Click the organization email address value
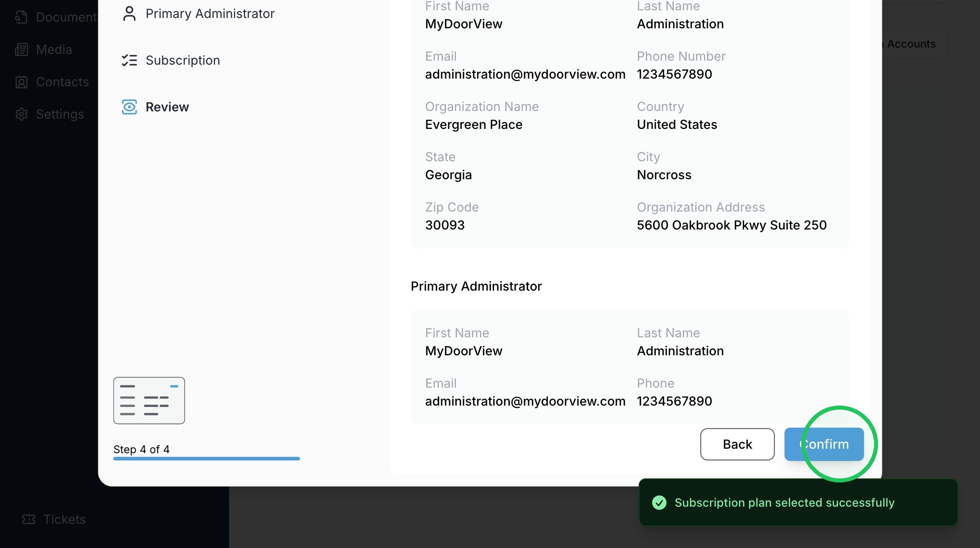 click(x=525, y=74)
